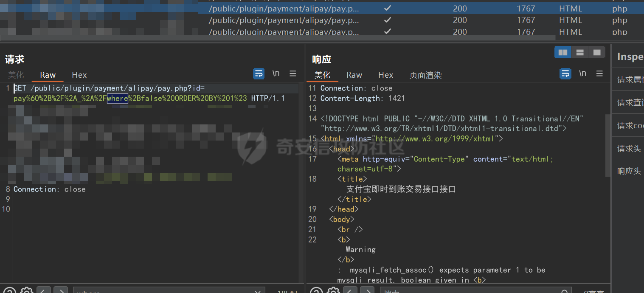Open the request panel hamburger options menu
Screen dimensions: 644x293
[x=293, y=74]
